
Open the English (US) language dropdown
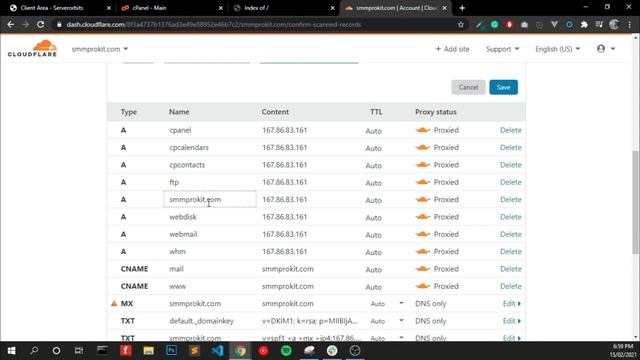(558, 49)
